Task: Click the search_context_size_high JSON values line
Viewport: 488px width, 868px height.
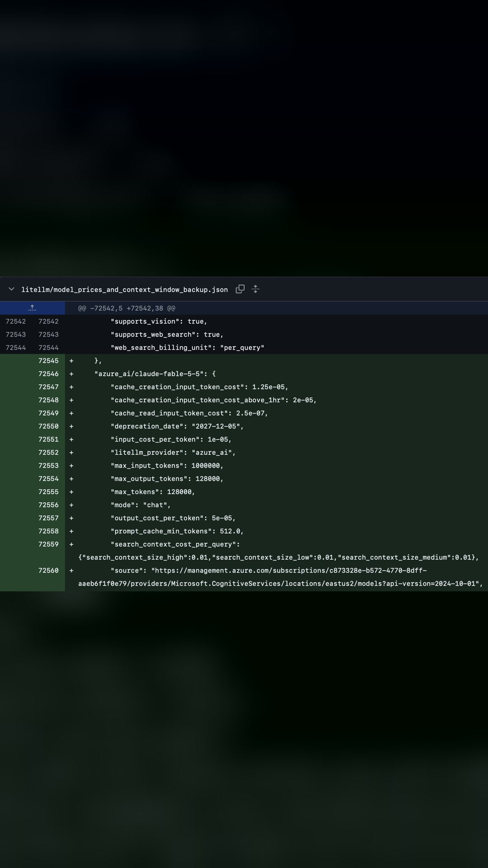Action: (x=278, y=557)
